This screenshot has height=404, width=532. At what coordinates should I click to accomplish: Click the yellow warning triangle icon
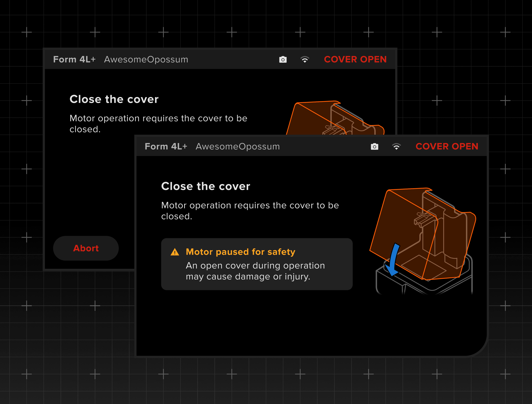[x=175, y=252]
